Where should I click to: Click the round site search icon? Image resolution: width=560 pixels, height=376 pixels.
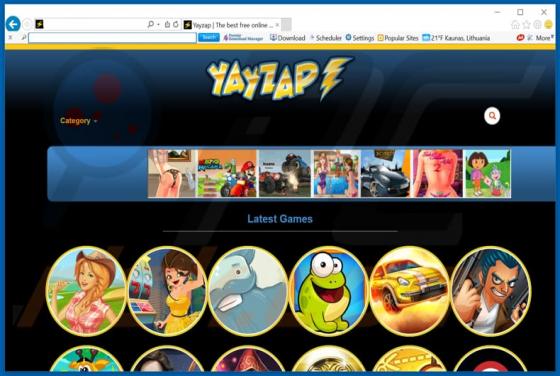tap(492, 116)
